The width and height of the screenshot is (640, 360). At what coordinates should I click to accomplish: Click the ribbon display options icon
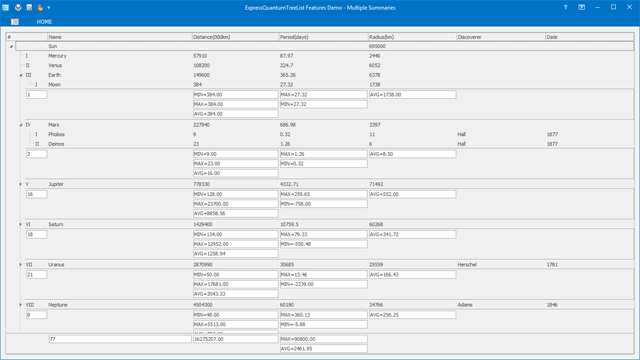coord(582,7)
